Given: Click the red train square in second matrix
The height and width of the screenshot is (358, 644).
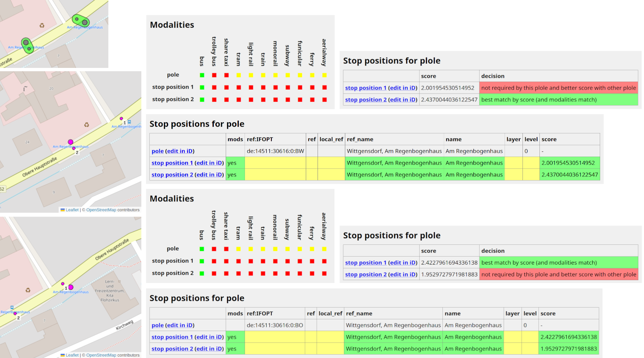Looking at the screenshot, I should pos(262,261).
